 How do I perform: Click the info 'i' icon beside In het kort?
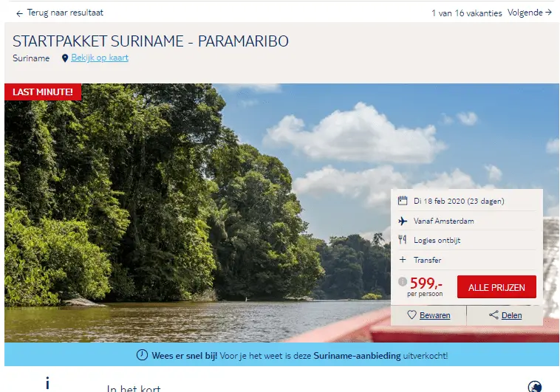click(47, 384)
